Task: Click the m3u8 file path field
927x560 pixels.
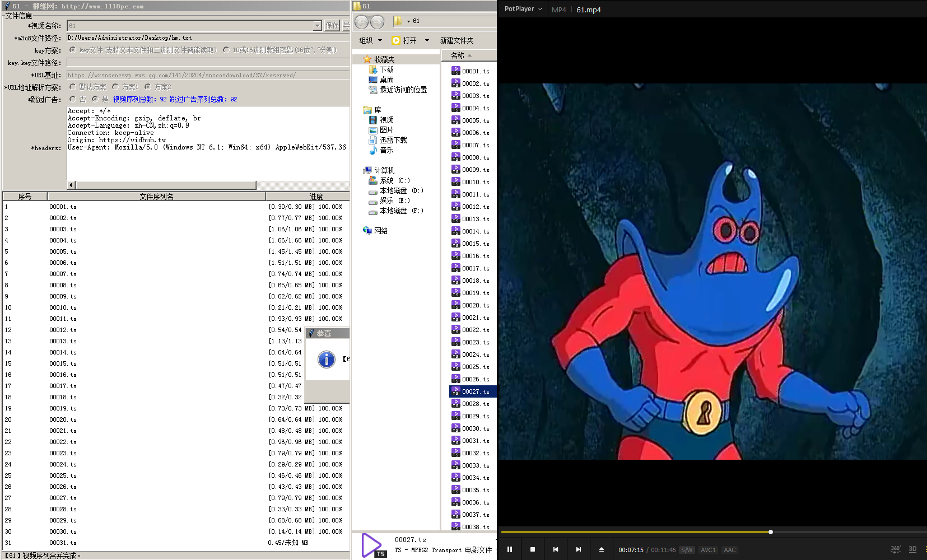Action: 208,38
